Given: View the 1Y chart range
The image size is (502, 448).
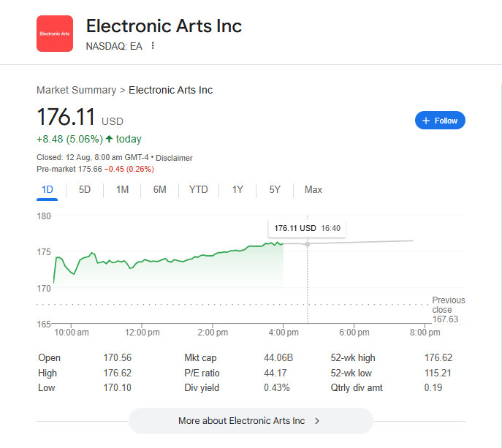Looking at the screenshot, I should pyautogui.click(x=237, y=190).
